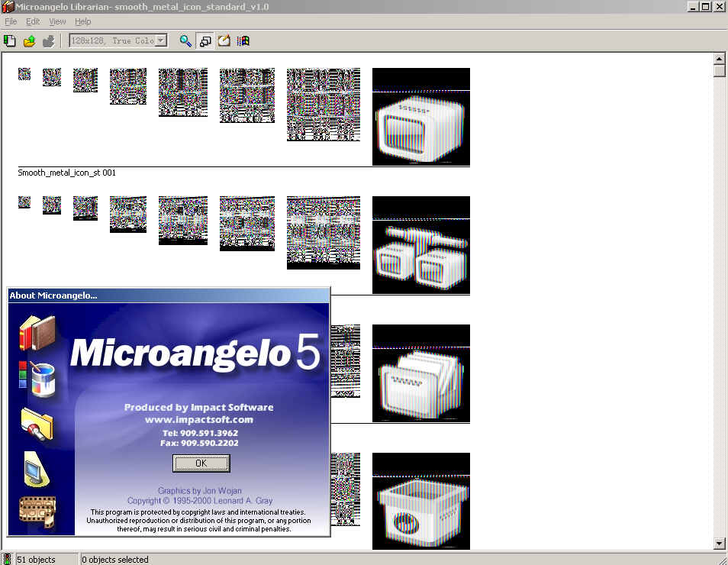Open the View menu
The width and height of the screenshot is (728, 565).
point(57,21)
